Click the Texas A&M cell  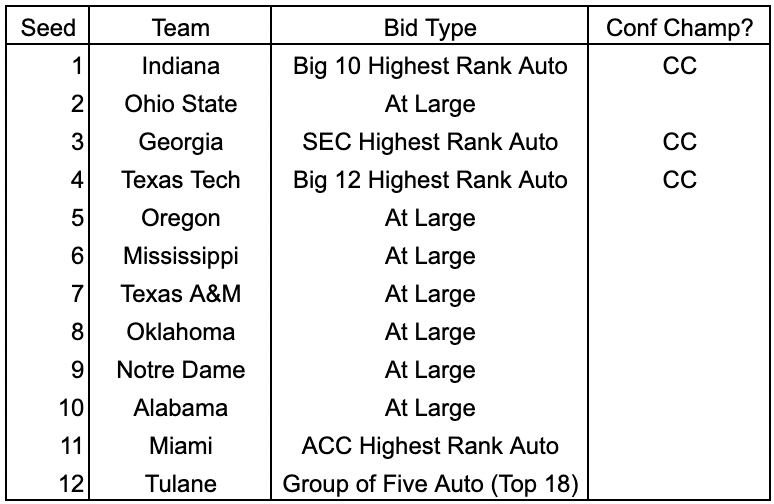tap(181, 294)
